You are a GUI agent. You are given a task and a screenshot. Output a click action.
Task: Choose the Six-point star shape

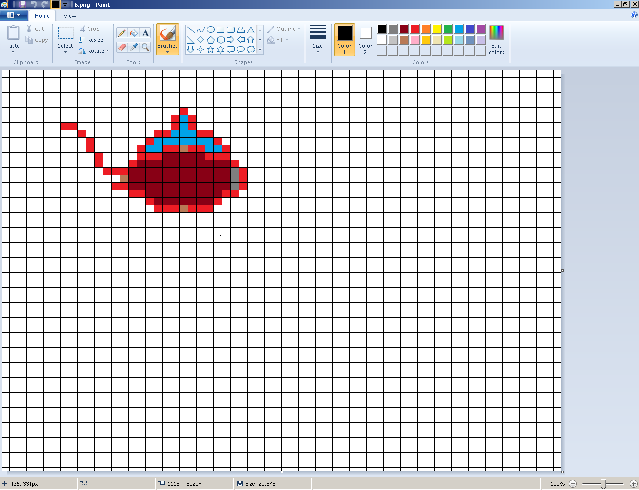tap(220, 49)
